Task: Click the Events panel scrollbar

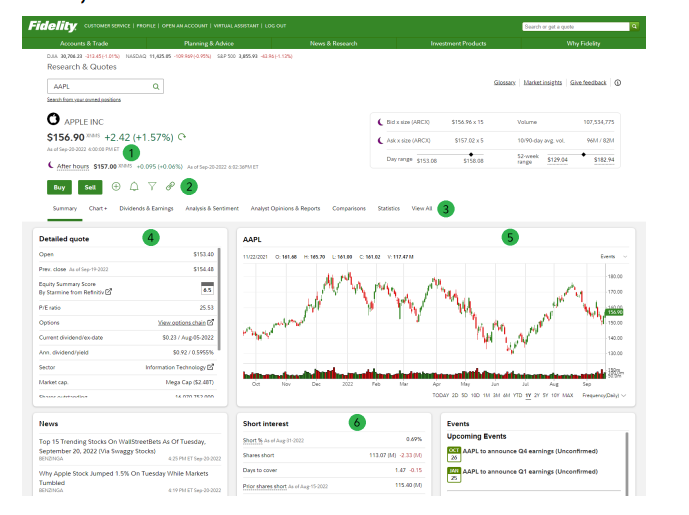Action: pyautogui.click(x=627, y=464)
